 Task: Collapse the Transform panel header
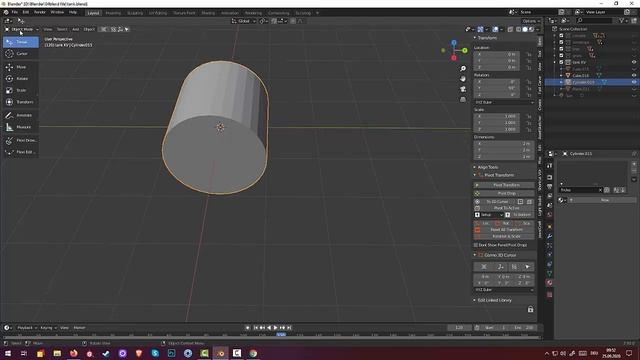coord(486,38)
